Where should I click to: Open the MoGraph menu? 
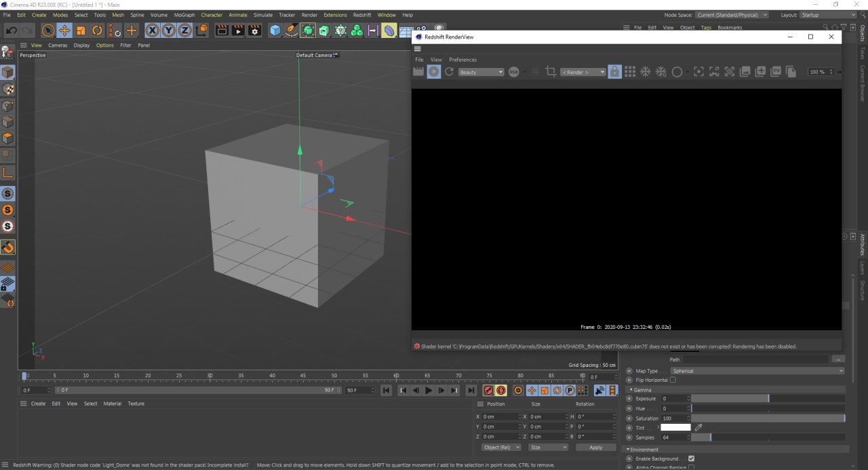[184, 15]
